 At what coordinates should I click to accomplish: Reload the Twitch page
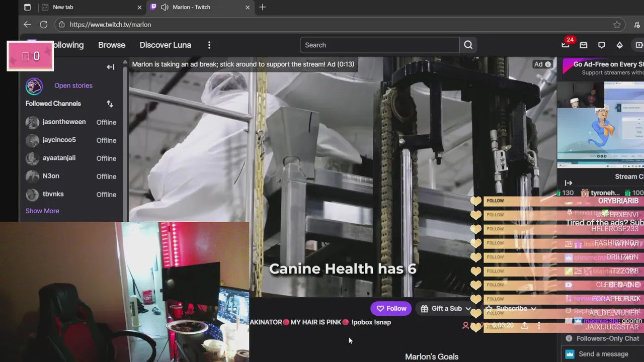(x=44, y=24)
